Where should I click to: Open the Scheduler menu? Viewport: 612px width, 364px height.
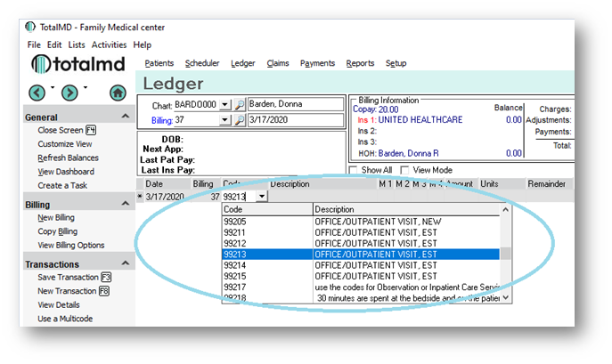202,63
